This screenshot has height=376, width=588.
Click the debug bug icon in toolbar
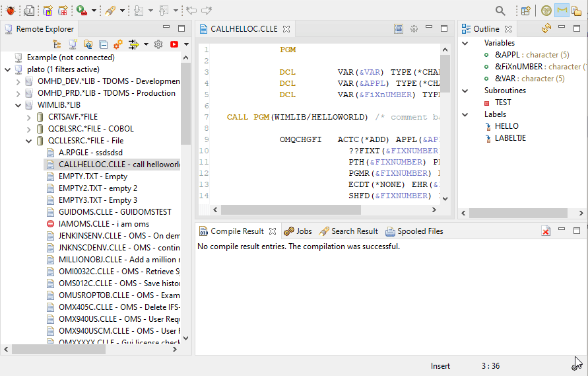10,11
